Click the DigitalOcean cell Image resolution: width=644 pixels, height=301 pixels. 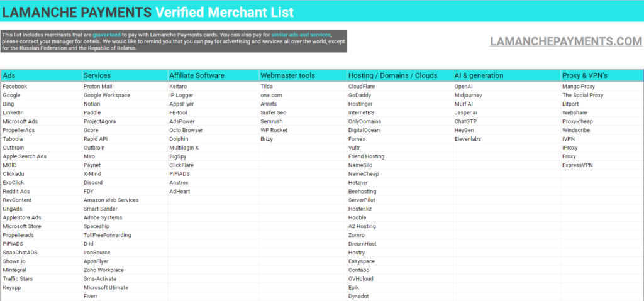click(x=399, y=130)
